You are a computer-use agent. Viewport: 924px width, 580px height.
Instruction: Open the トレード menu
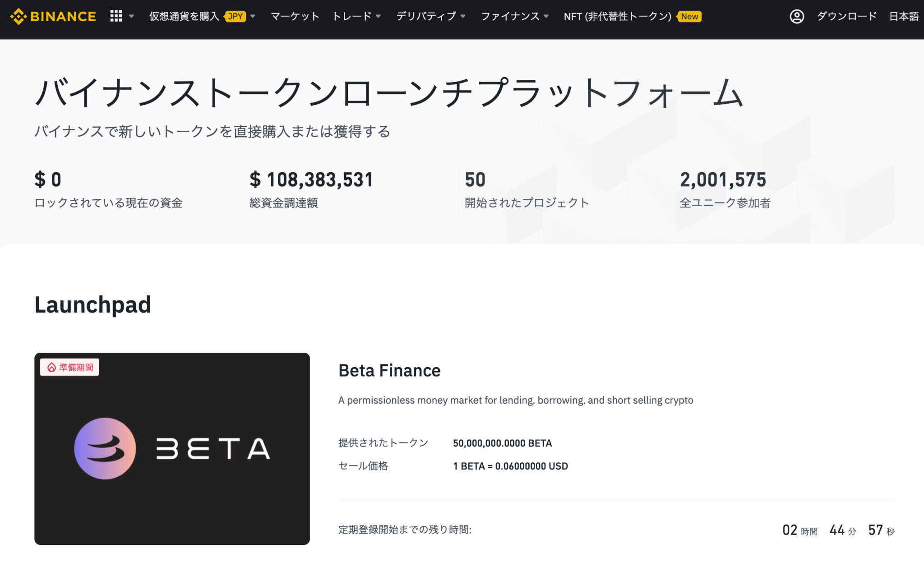click(x=352, y=16)
